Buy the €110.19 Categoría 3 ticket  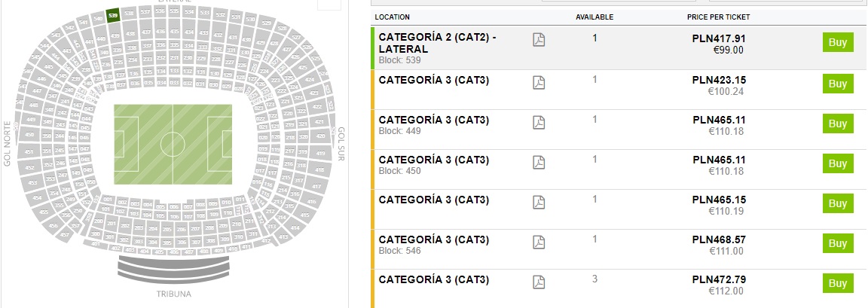click(x=838, y=203)
